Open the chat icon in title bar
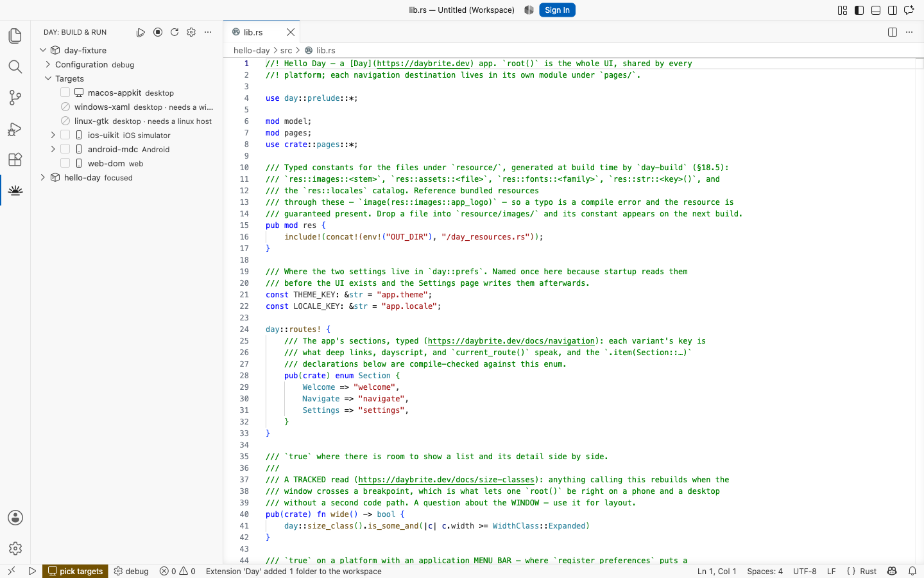Image resolution: width=924 pixels, height=578 pixels. pos(909,10)
